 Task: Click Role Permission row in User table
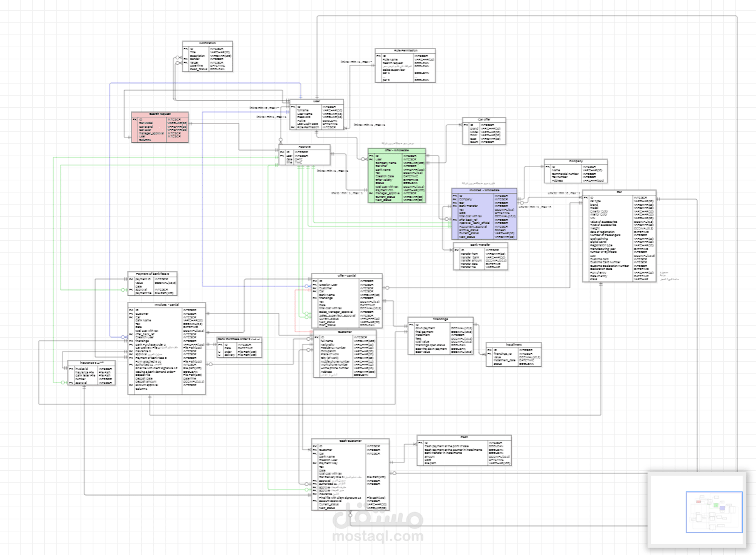coord(316,128)
